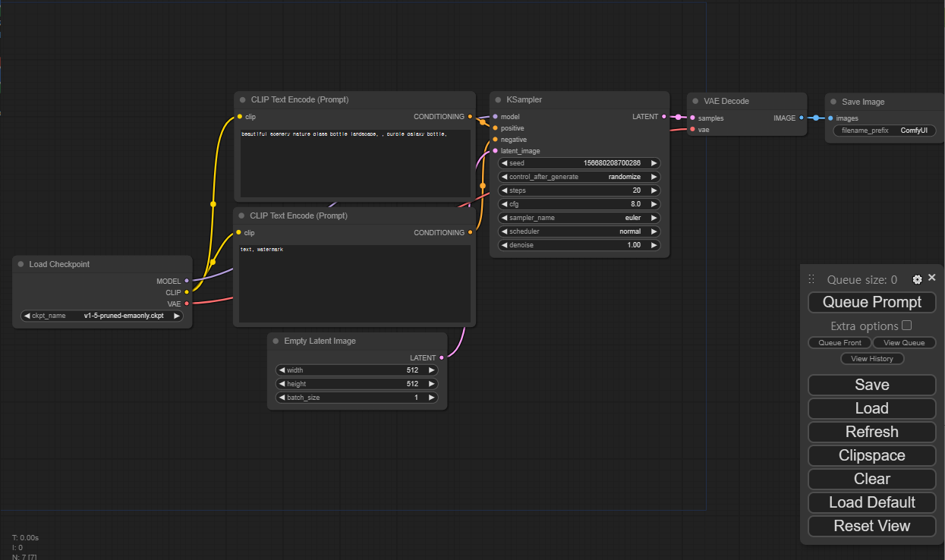Open the control_after_generate combo
Viewport: 945px width, 560px height.
579,177
